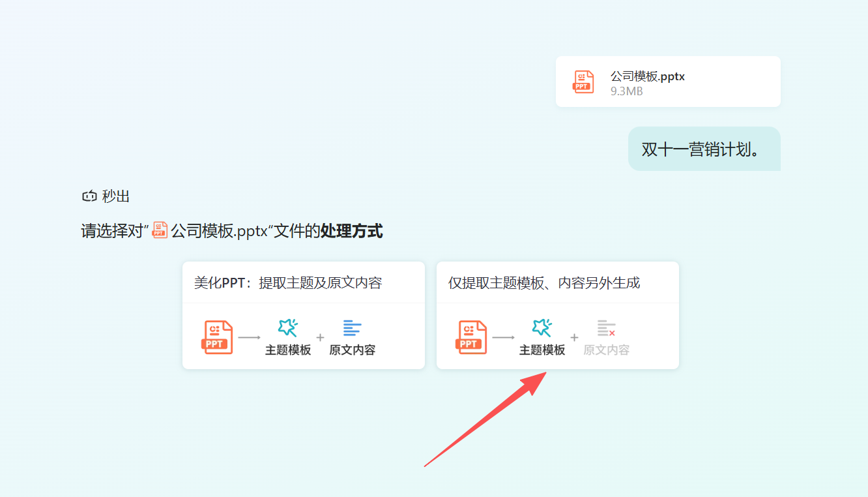Click the greyed 原文内容 label in the right card
The width and height of the screenshot is (868, 497).
tap(606, 350)
